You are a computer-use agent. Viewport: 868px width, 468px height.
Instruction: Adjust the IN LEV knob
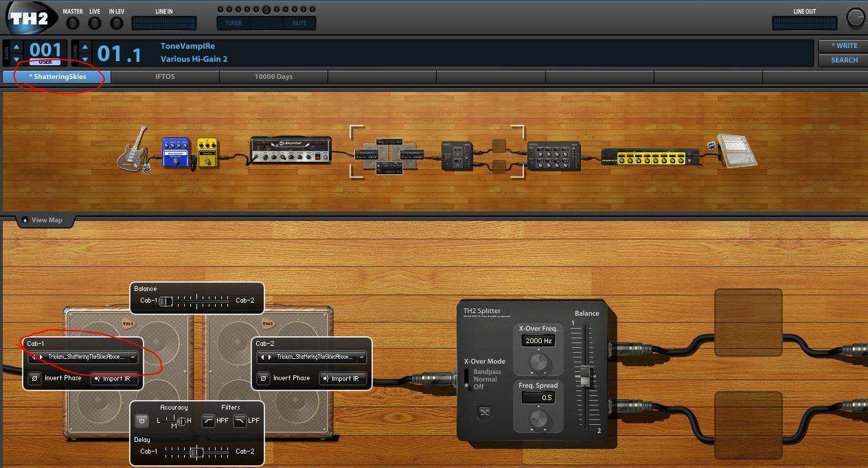coord(117,23)
